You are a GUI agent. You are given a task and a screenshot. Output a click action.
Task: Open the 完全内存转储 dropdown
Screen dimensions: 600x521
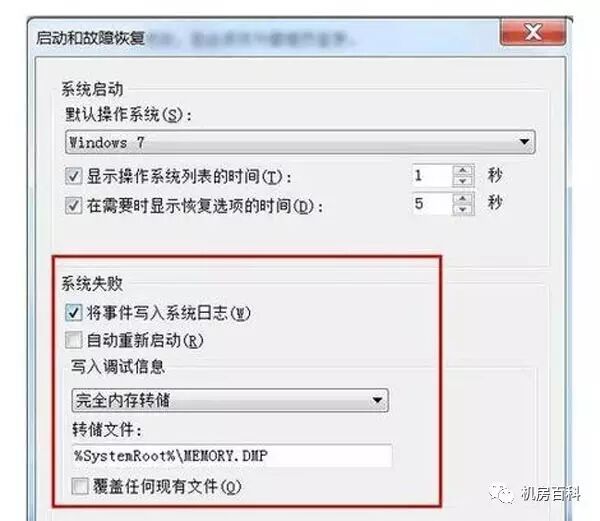point(230,400)
